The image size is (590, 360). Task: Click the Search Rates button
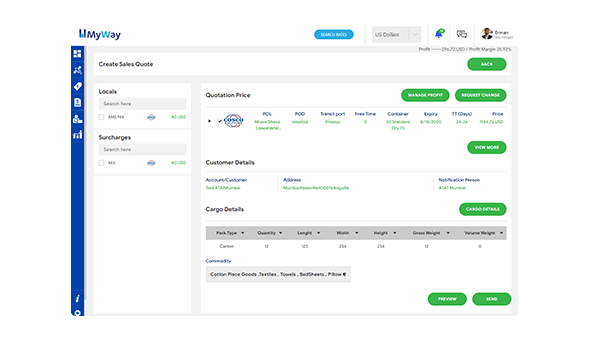click(x=334, y=35)
